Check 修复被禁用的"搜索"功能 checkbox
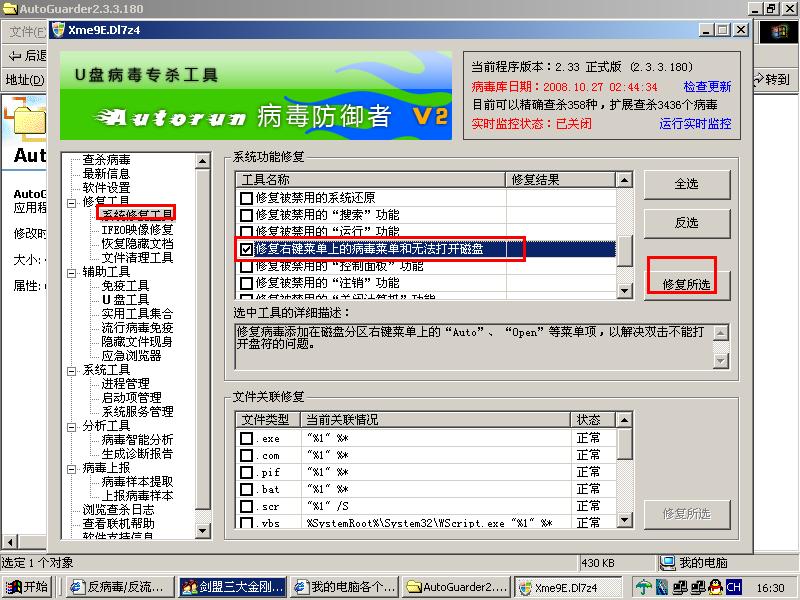800x600 pixels. point(246,215)
